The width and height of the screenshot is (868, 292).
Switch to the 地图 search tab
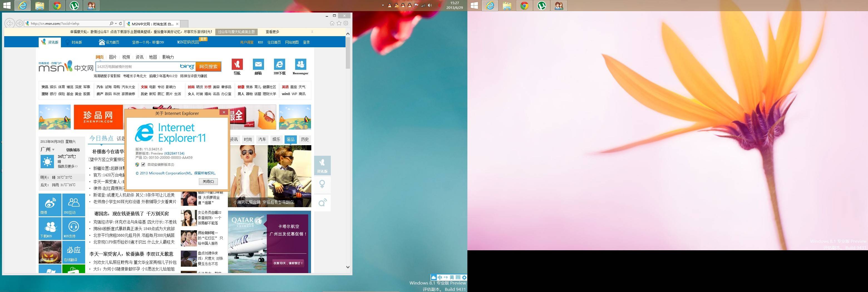[153, 57]
